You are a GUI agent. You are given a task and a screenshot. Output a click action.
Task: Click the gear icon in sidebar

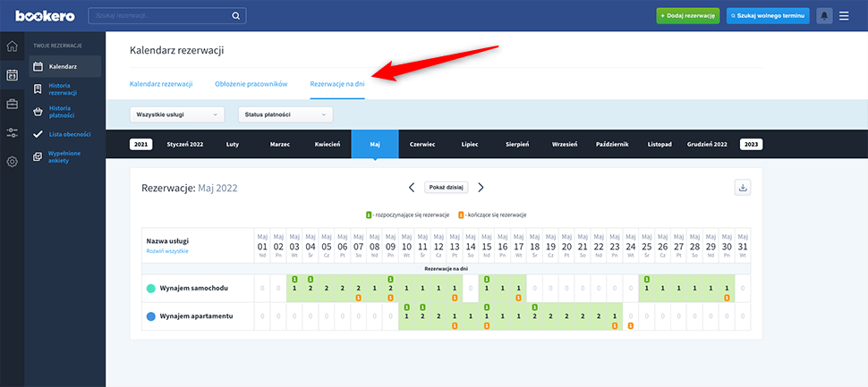(13, 162)
